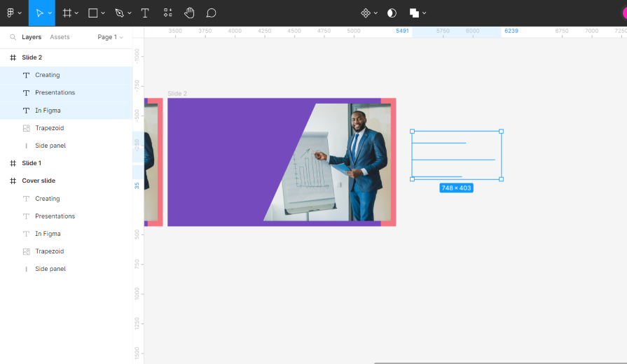Switch to the Layers tab

32,37
